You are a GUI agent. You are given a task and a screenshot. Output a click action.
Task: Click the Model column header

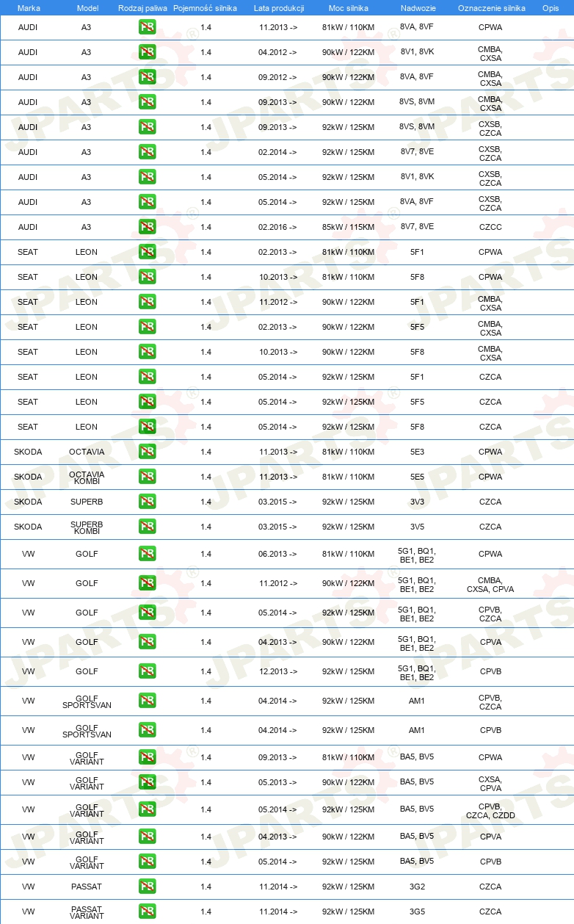87,7
